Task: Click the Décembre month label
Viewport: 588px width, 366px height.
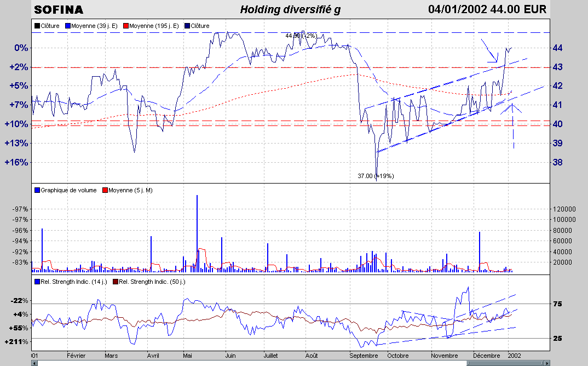Action: click(486, 356)
